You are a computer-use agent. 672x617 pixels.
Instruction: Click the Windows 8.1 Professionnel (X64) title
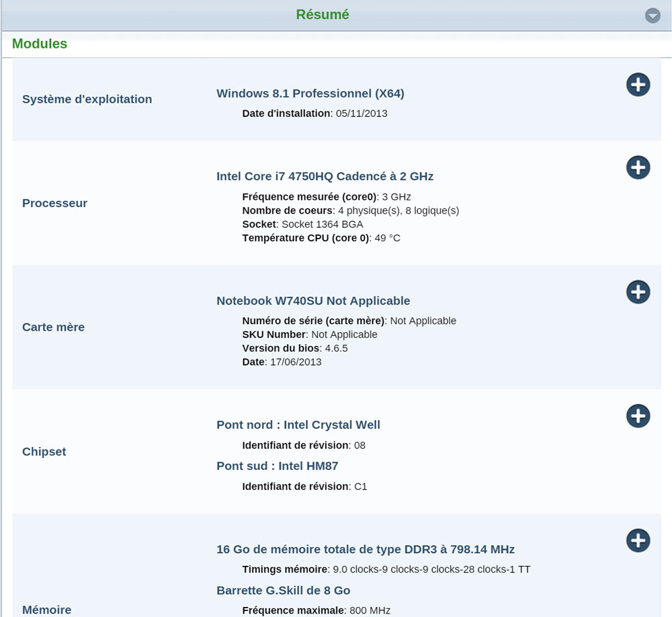pos(310,93)
